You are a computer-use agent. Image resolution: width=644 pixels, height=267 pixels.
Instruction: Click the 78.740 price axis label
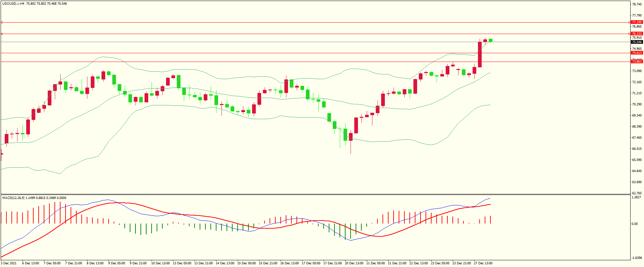pos(637,4)
